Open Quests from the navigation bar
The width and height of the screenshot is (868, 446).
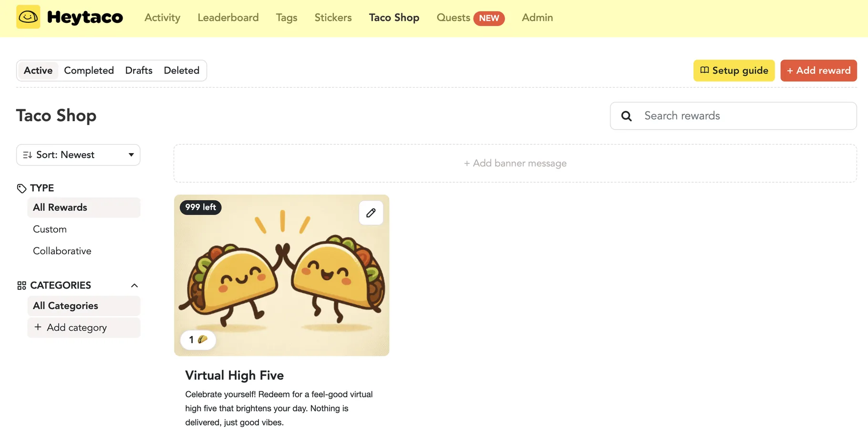pyautogui.click(x=453, y=18)
